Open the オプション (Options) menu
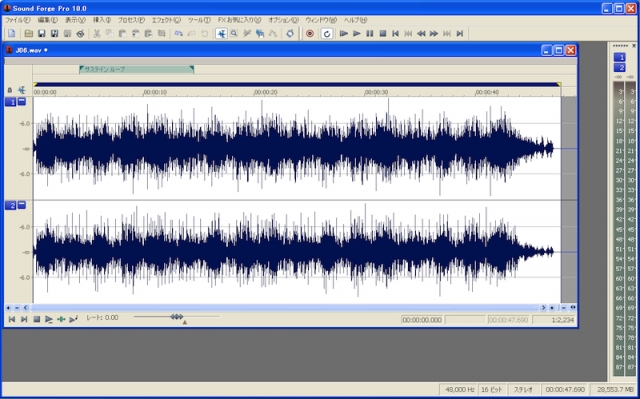The height and width of the screenshot is (399, 640). coord(283,20)
